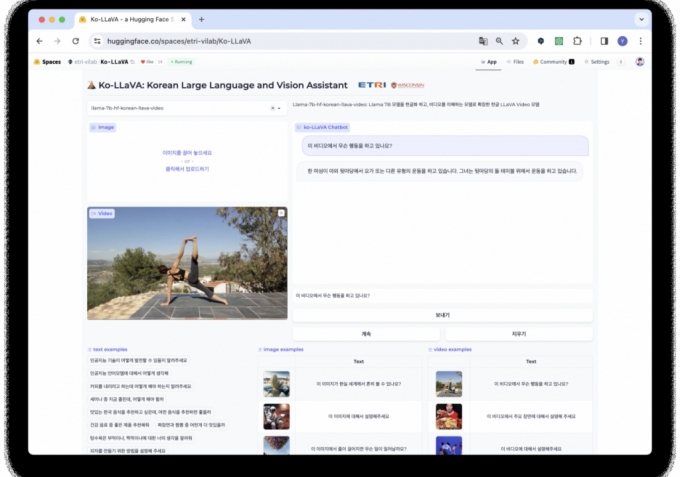680x477 pixels.
Task: Remove the video with the x button
Action: tap(281, 213)
